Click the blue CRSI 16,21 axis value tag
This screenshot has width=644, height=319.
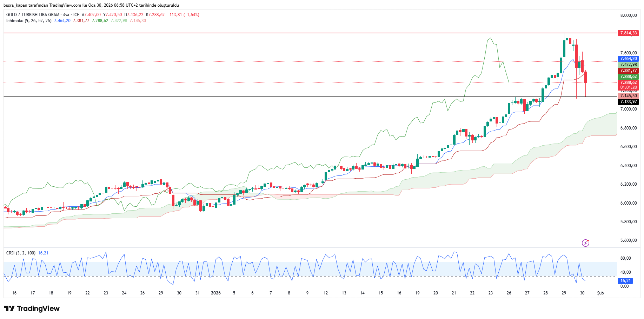625,281
